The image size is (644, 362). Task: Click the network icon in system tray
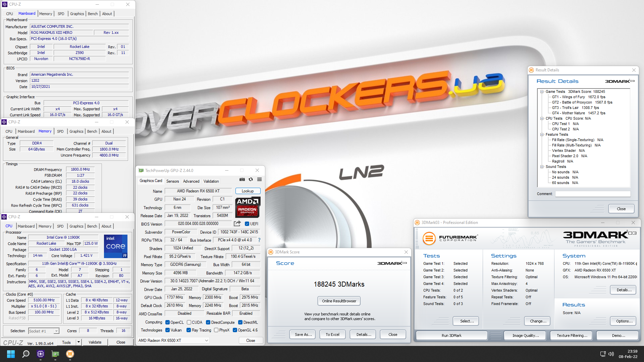(603, 354)
